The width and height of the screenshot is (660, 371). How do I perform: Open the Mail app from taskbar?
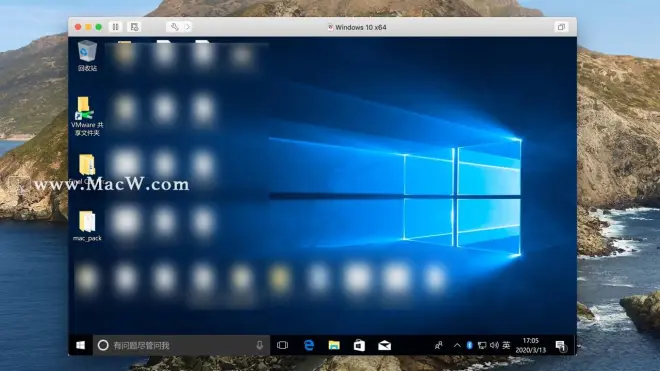[x=384, y=345]
